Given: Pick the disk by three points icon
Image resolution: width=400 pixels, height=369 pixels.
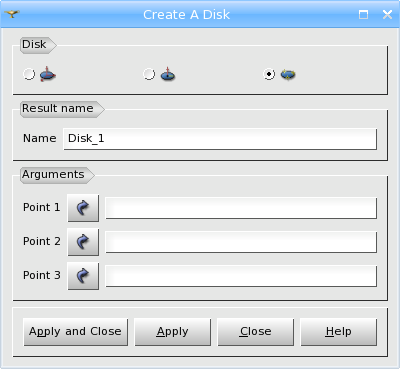Looking at the screenshot, I should (x=288, y=74).
